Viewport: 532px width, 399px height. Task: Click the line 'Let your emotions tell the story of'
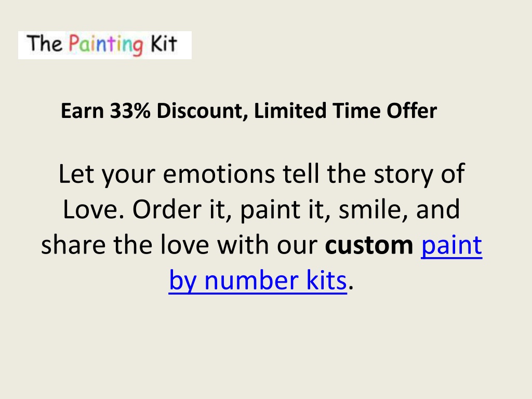261,175
